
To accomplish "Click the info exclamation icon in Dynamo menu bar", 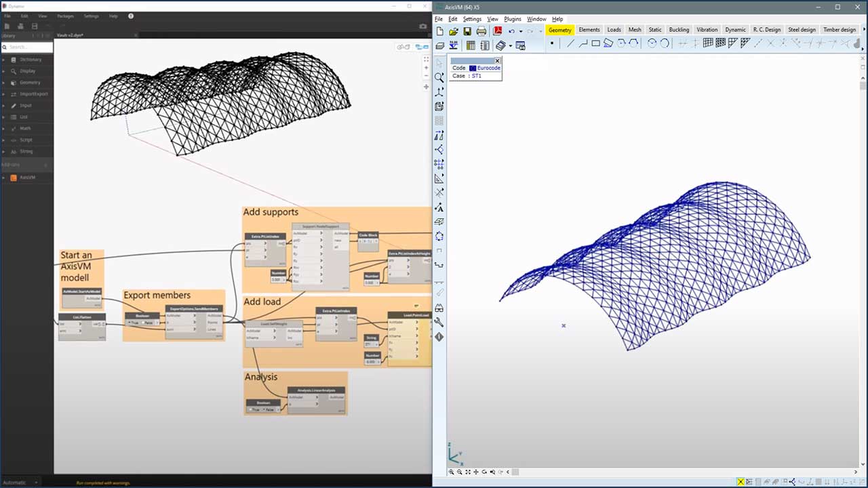I will [131, 16].
